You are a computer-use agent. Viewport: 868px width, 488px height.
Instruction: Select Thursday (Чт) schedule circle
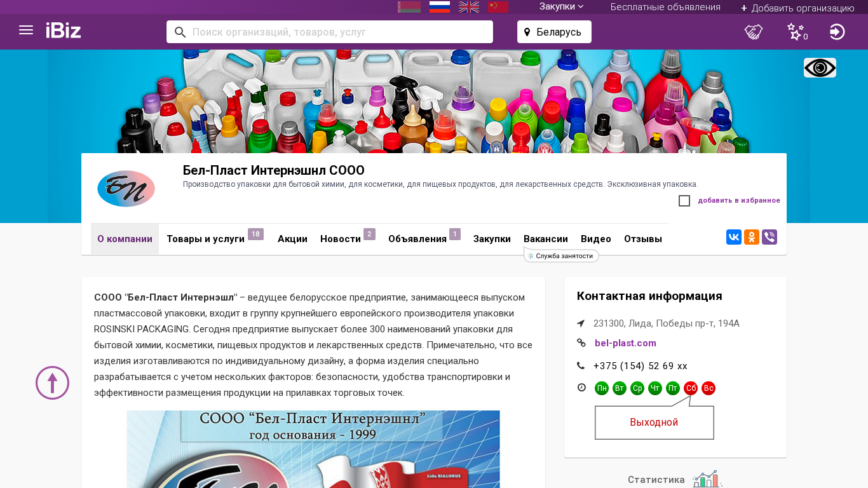[655, 388]
